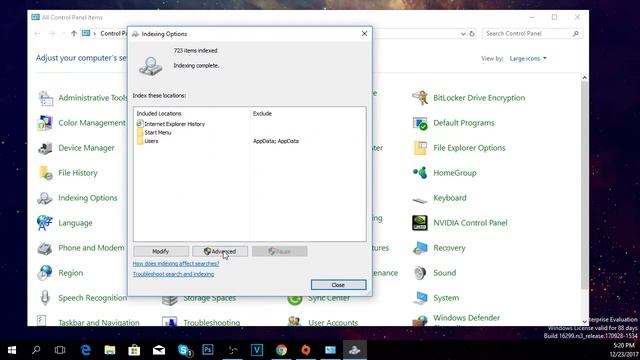Open the Color Management icon

[x=45, y=123]
